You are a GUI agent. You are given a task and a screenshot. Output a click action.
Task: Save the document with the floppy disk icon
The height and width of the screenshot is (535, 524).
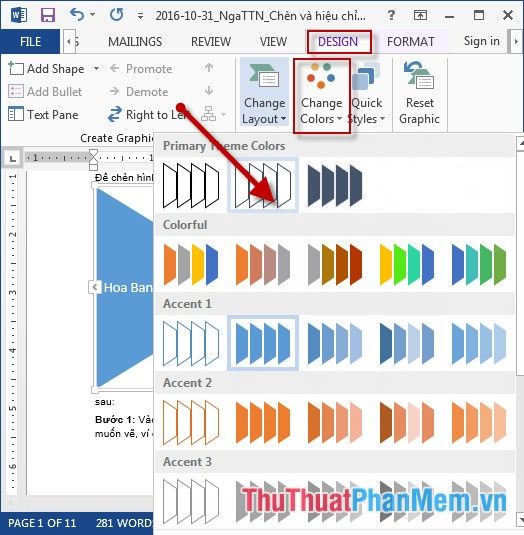pos(48,15)
